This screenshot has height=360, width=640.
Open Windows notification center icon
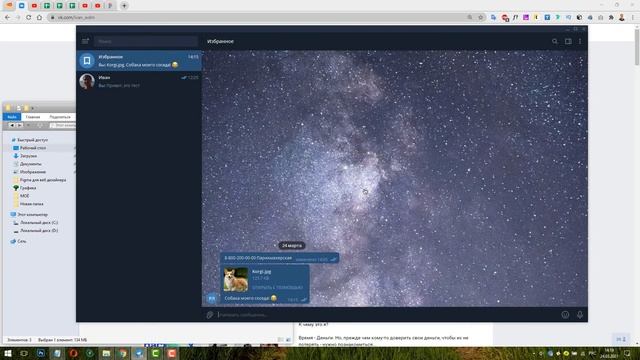pyautogui.click(x=627, y=353)
